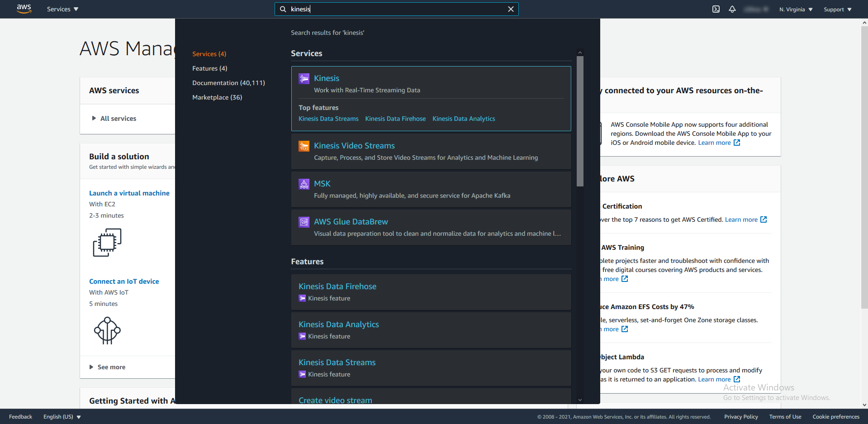Open Kinesis Data Streams top feature link
The height and width of the screenshot is (424, 868).
[x=328, y=119]
